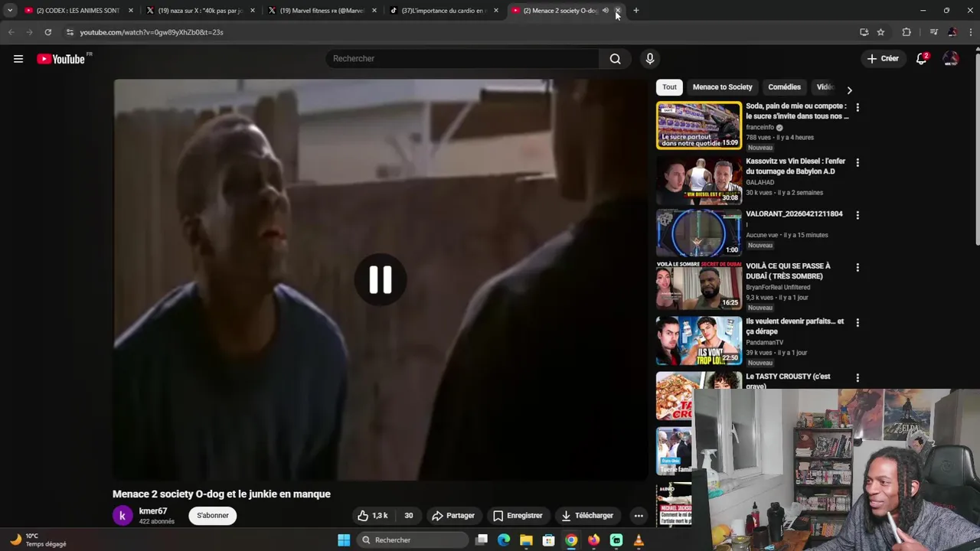
Task: Install the app from address bar icon
Action: 864,32
